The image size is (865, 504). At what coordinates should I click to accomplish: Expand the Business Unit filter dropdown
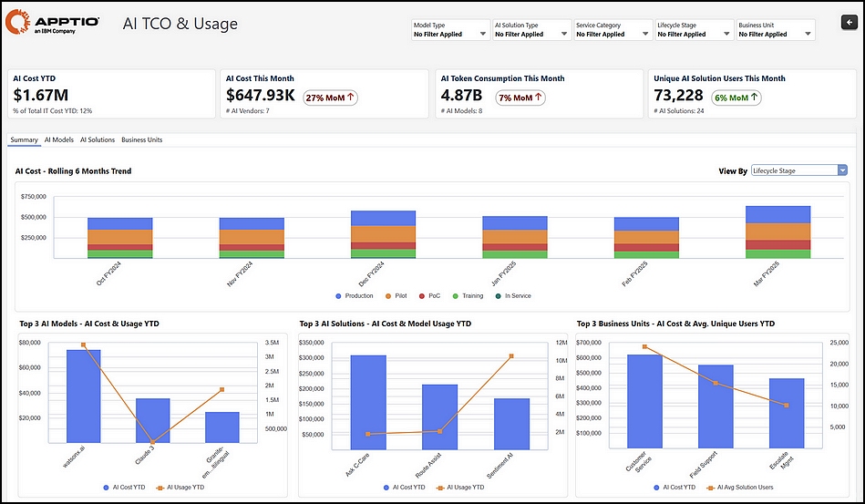pos(775,30)
